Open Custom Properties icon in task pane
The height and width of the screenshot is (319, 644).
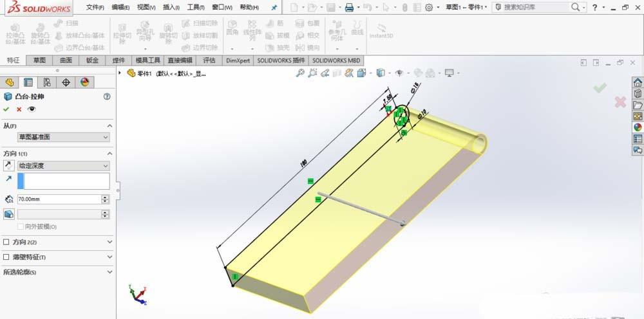coord(638,138)
